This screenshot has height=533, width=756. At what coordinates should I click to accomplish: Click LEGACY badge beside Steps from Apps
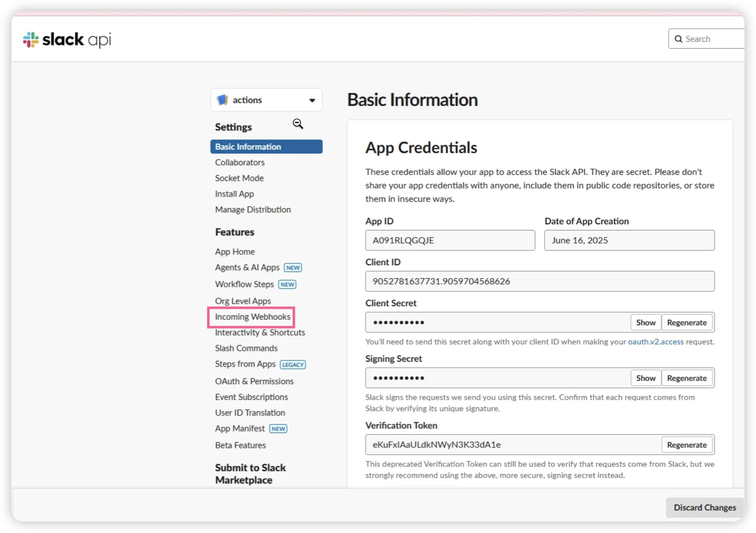[293, 365]
